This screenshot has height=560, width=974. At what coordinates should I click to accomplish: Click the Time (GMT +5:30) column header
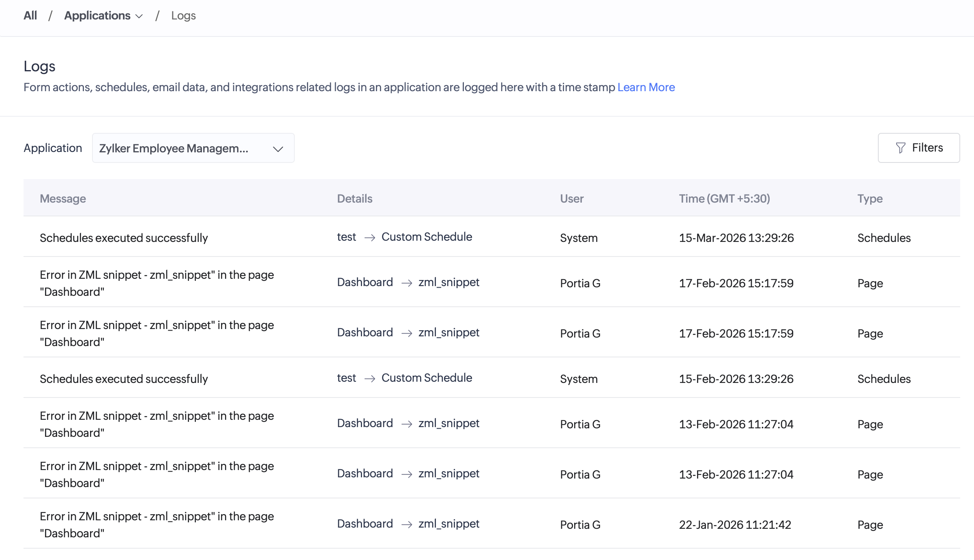pos(724,199)
